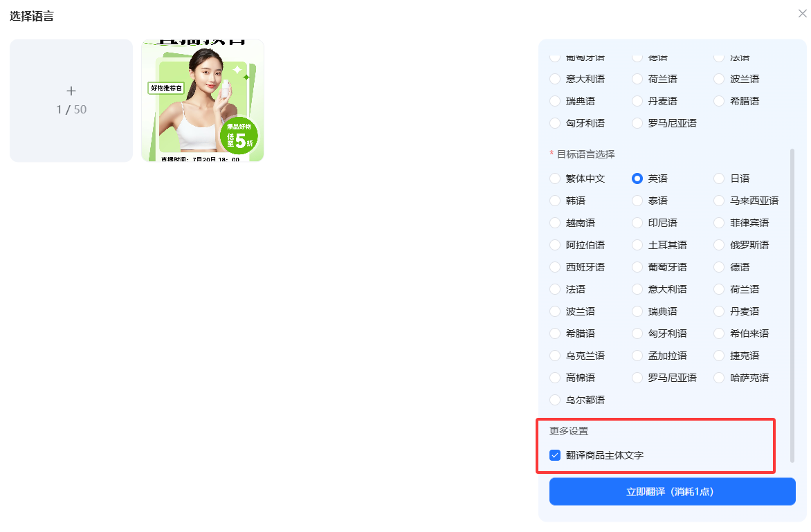The height and width of the screenshot is (532, 811).
Task: Click the 立即翻译 button
Action: point(672,492)
